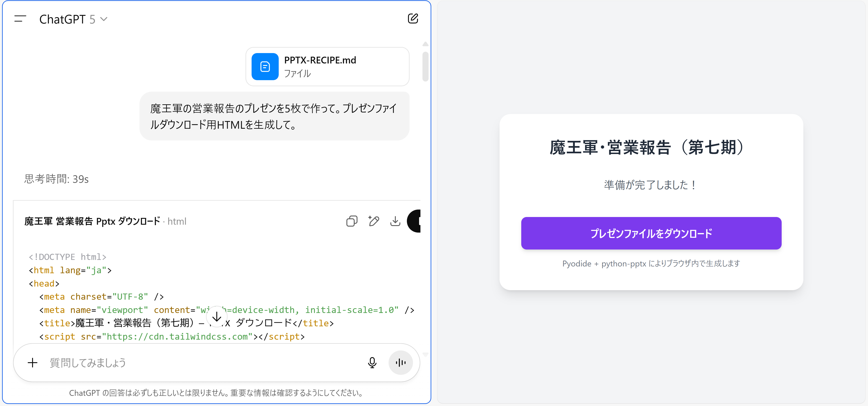The image size is (868, 406).
Task: Start voice mode with waveform button
Action: [x=400, y=363]
